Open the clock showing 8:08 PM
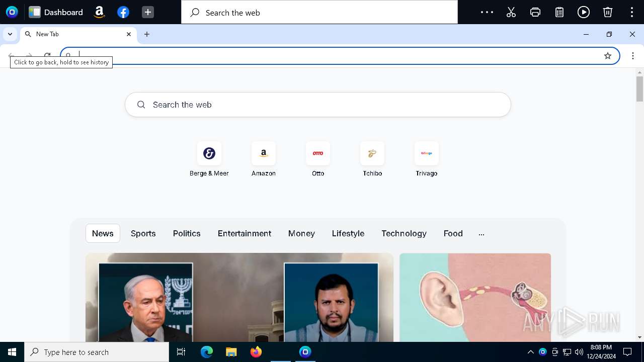Image resolution: width=644 pixels, height=362 pixels. coord(601,352)
